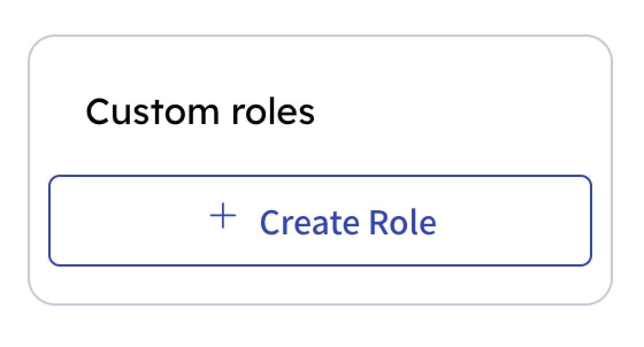Click the word "Role" in the button
Screen dimensions: 644x347
tap(402, 222)
